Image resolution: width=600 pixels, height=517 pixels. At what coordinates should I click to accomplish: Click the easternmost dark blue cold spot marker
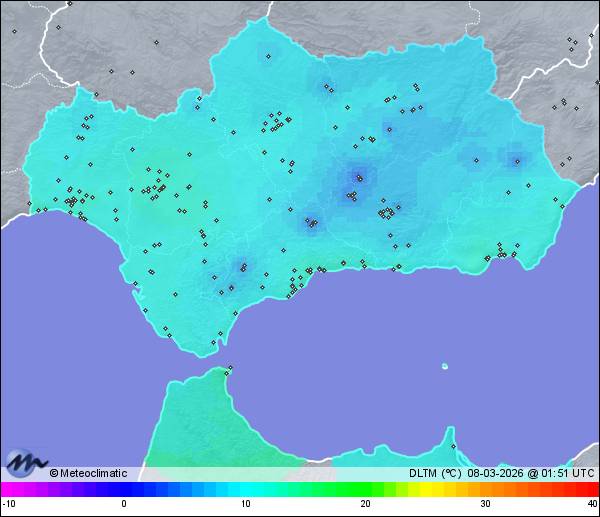pos(516,159)
